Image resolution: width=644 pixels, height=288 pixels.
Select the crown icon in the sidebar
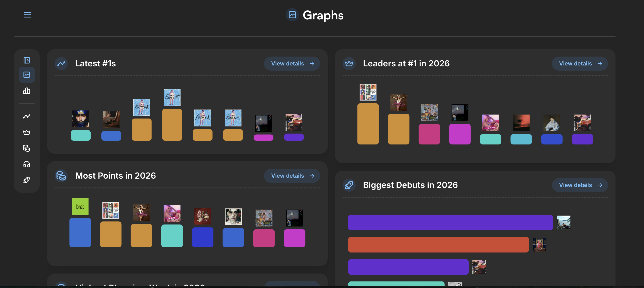27,132
